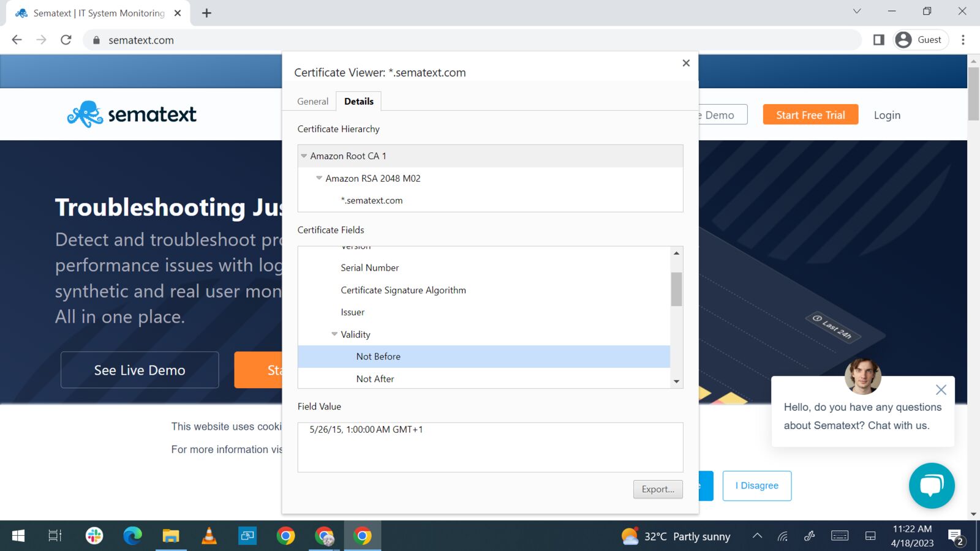Image resolution: width=980 pixels, height=551 pixels.
Task: Click the Start Free Trial button
Action: coord(810,115)
